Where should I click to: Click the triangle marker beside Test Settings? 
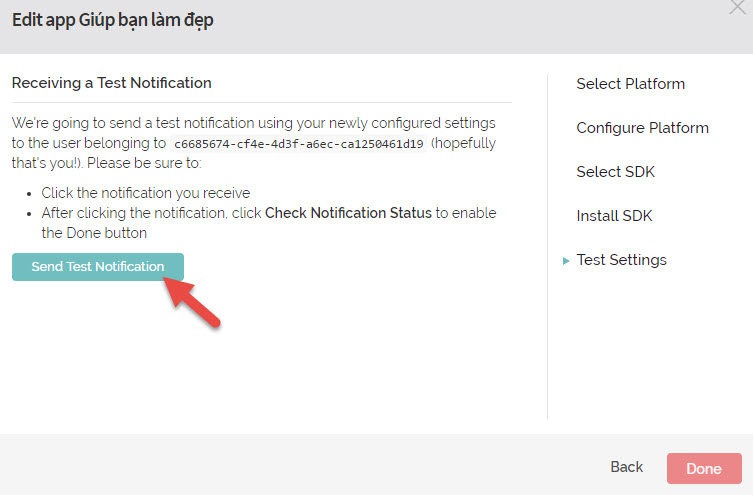coord(566,260)
